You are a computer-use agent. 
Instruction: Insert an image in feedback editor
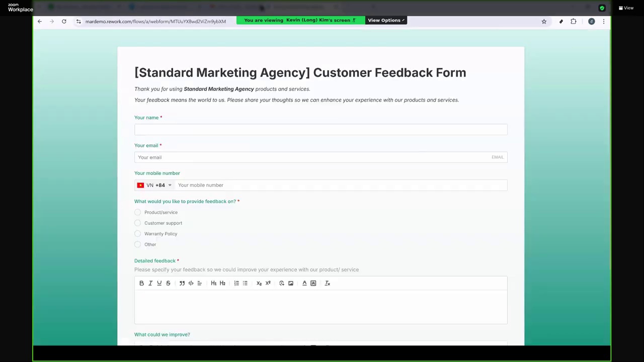[291, 283]
